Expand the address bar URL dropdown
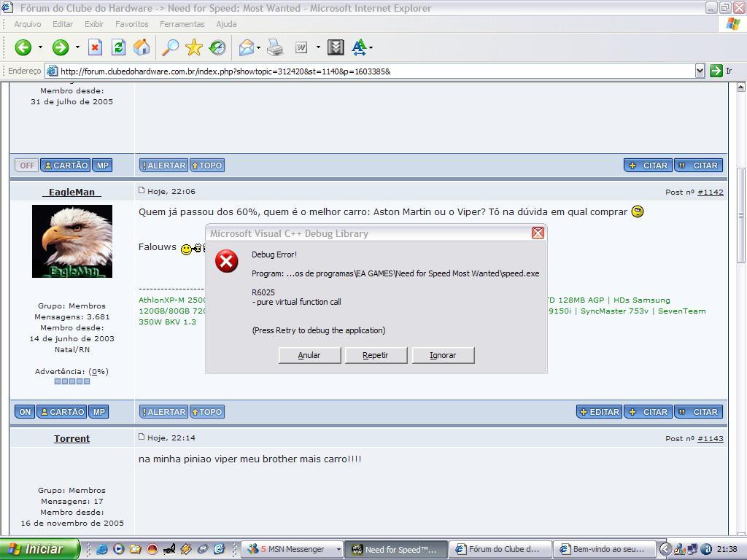 [700, 71]
